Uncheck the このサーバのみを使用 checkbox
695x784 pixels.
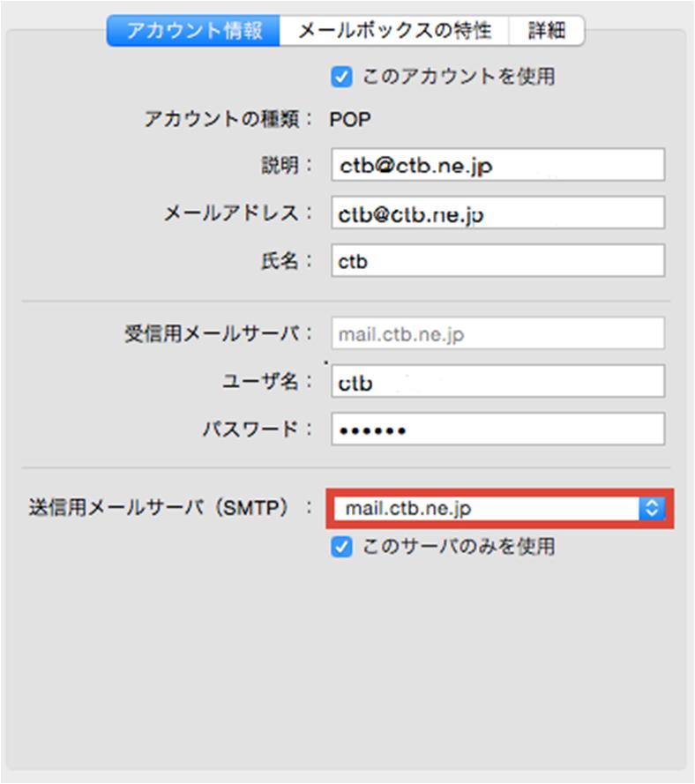pyautogui.click(x=341, y=547)
